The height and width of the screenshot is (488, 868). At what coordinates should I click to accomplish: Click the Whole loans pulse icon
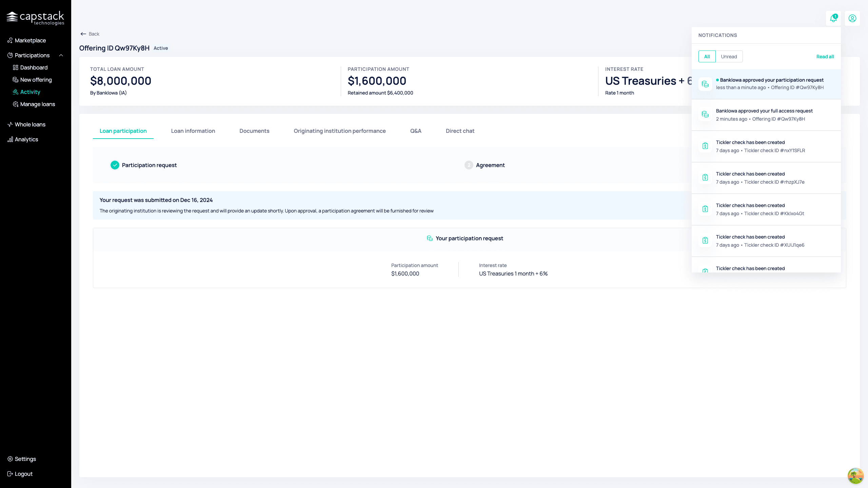pyautogui.click(x=10, y=124)
